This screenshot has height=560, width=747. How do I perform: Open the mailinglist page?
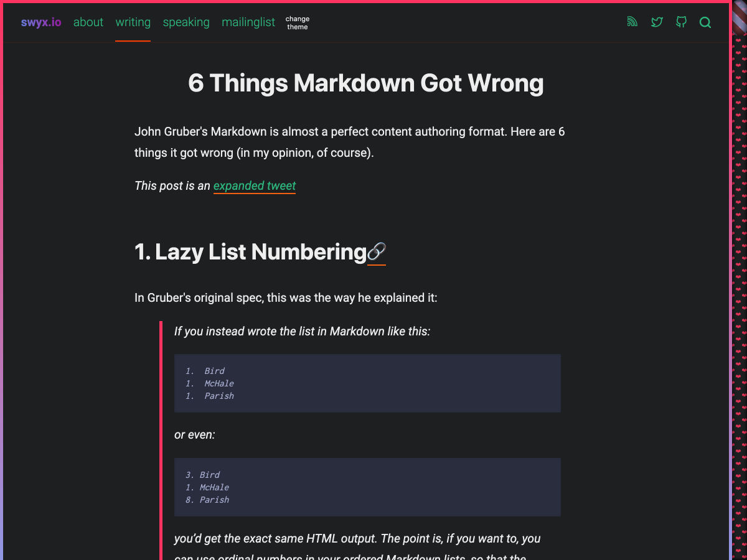click(x=248, y=22)
